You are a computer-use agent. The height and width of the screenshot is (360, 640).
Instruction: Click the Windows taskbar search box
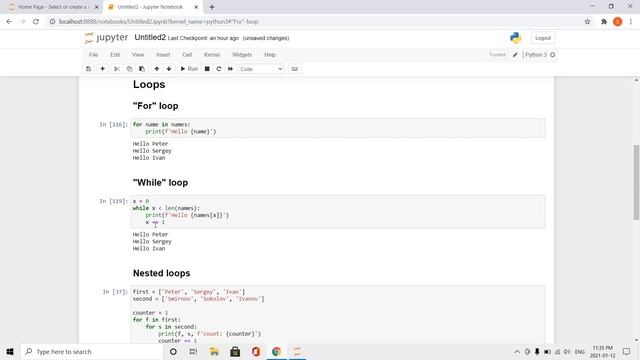tap(92, 351)
